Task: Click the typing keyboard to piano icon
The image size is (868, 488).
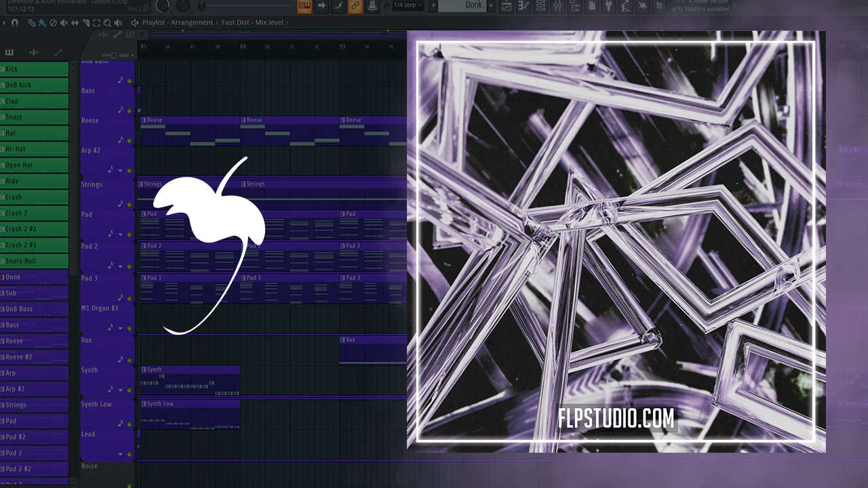Action: click(x=304, y=6)
